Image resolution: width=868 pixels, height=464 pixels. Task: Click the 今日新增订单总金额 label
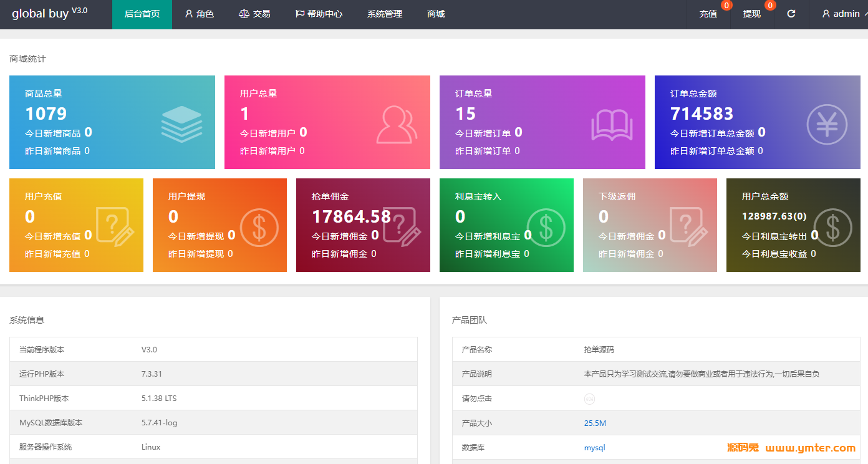click(x=712, y=133)
